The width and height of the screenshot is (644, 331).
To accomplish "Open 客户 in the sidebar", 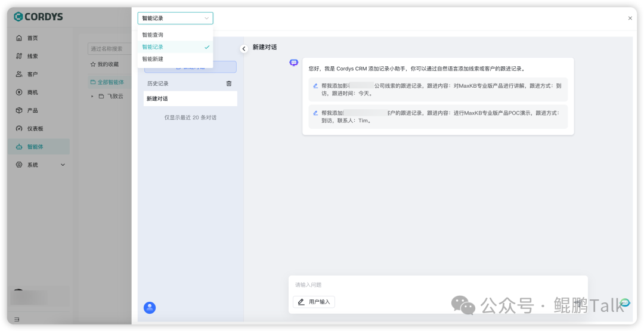I will [x=39, y=75].
